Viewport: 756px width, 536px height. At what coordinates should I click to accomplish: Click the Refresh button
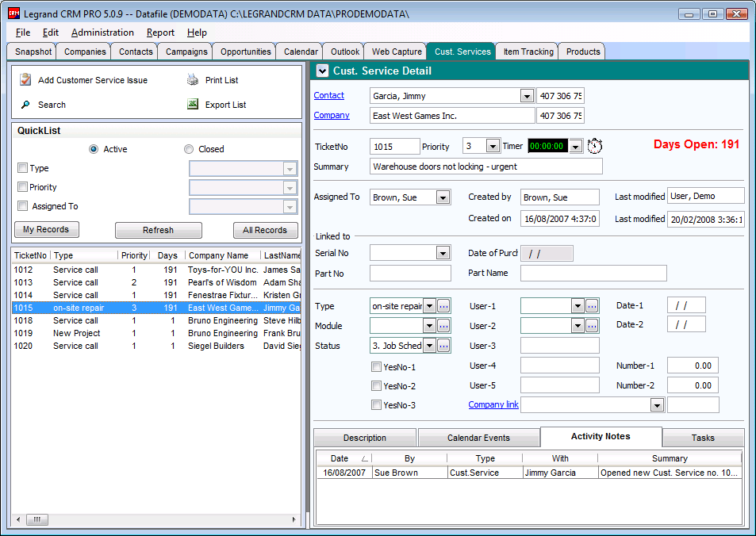pos(158,230)
